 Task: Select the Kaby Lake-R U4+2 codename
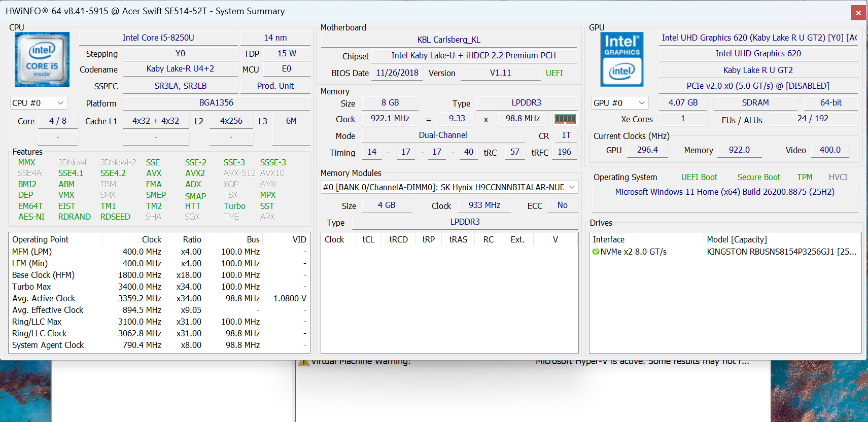(180, 68)
